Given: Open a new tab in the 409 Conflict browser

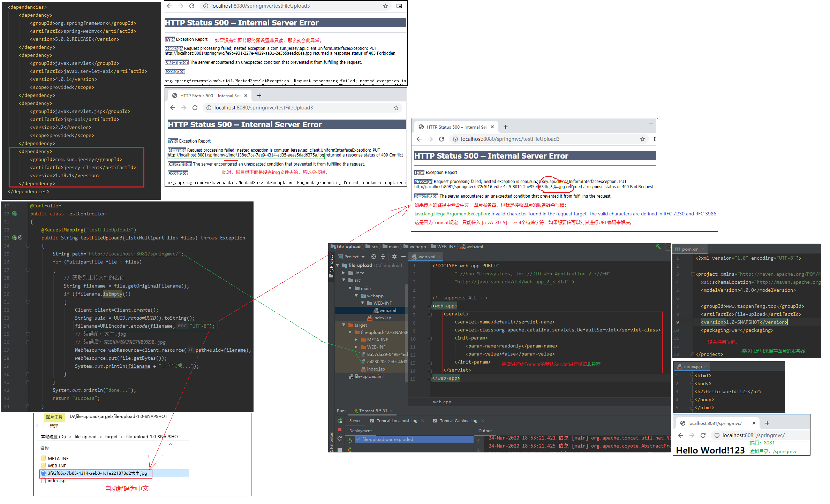Looking at the screenshot, I should 259,96.
